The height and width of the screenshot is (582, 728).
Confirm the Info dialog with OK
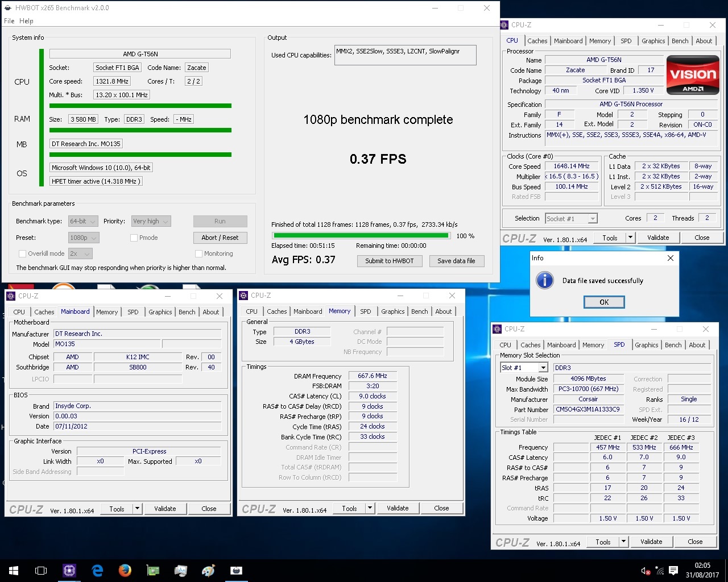(x=604, y=302)
